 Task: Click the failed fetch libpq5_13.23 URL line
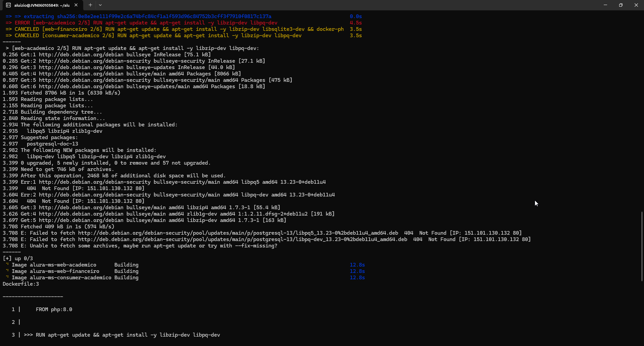click(262, 233)
